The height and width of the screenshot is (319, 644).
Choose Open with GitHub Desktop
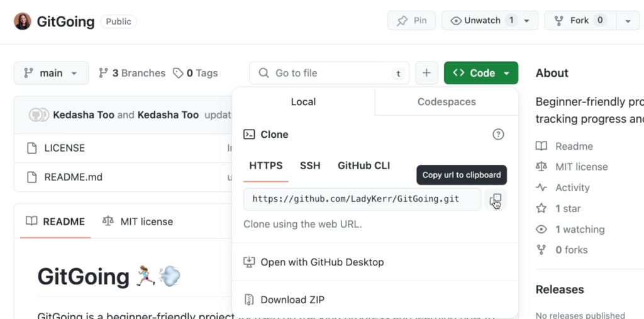[x=321, y=262]
